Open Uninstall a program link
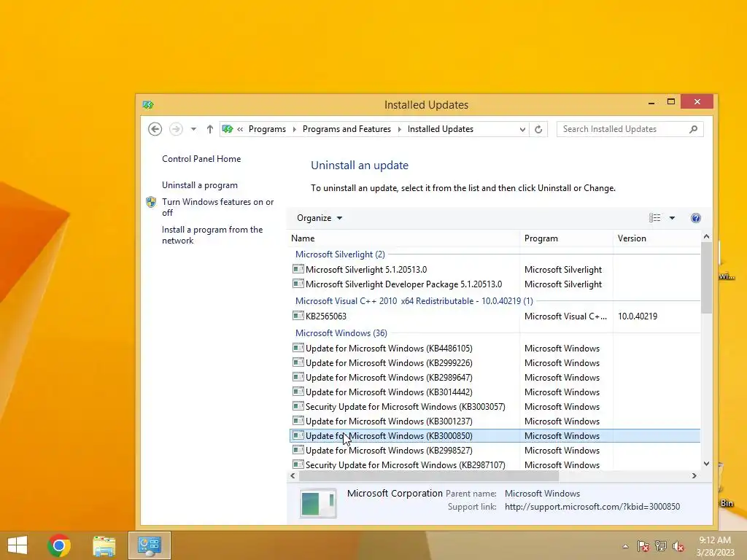747x560 pixels. click(200, 184)
